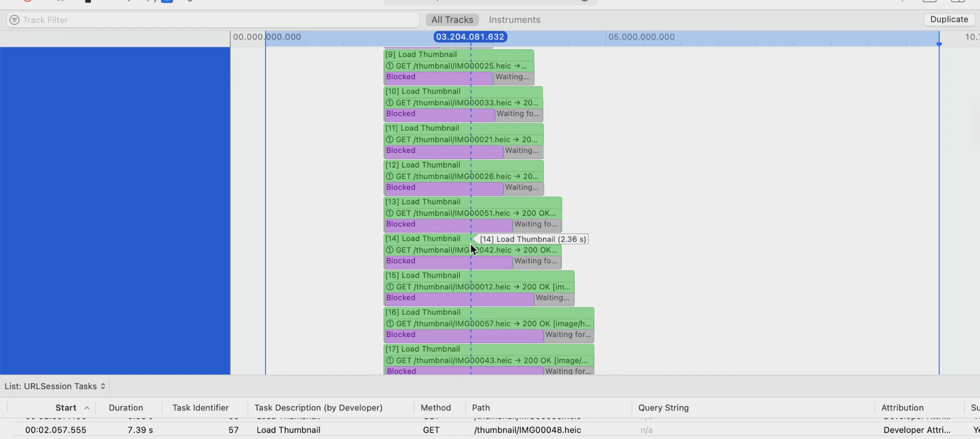Screen dimensions: 980x439
Task: Click the Waiting for... segment of task [16]
Action: pos(569,336)
